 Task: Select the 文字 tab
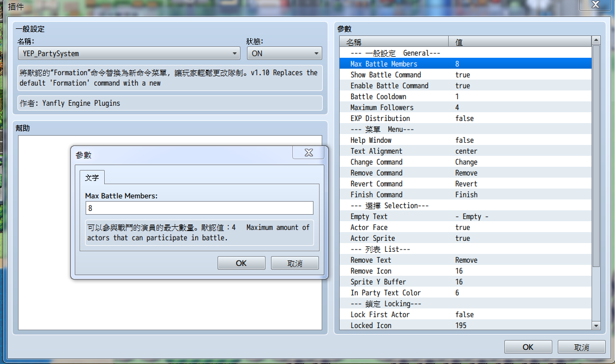pos(92,178)
